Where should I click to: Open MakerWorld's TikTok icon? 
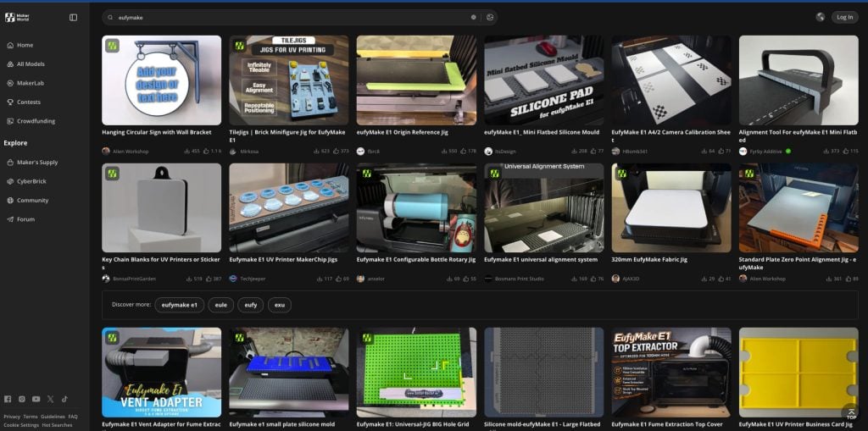[x=64, y=399]
